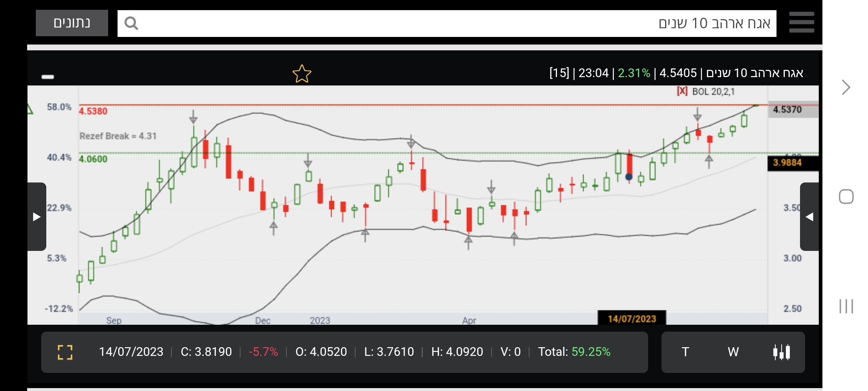The height and width of the screenshot is (391, 868).
Task: Click the 14/07/2023 date marker
Action: 631,319
